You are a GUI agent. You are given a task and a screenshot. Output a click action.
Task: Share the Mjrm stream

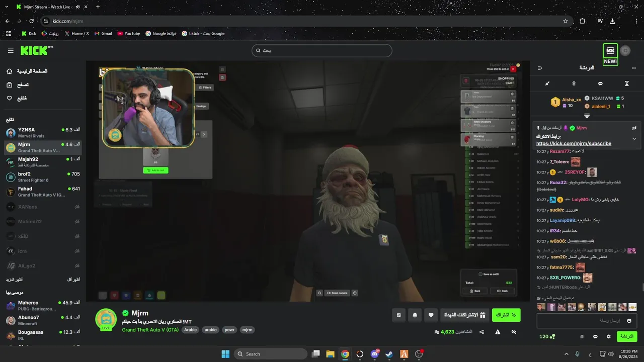[x=481, y=332]
